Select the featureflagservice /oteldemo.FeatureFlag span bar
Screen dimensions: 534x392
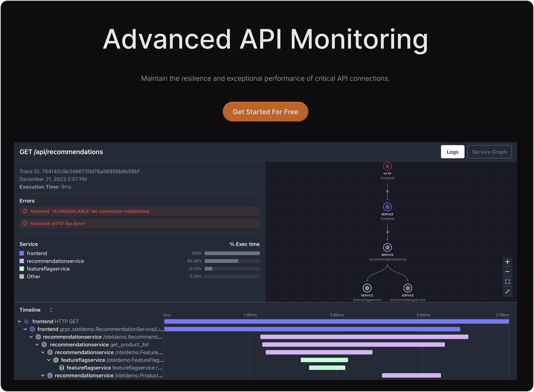(x=324, y=360)
